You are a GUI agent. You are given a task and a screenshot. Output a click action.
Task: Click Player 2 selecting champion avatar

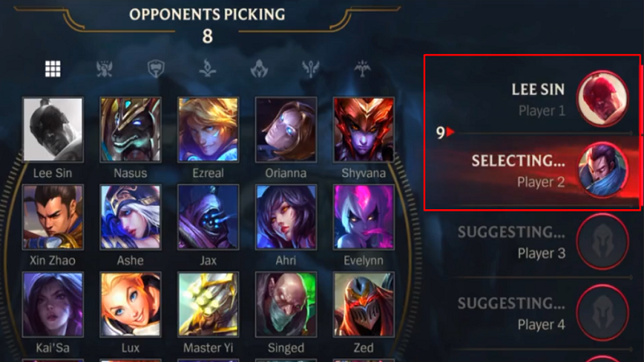(x=602, y=170)
